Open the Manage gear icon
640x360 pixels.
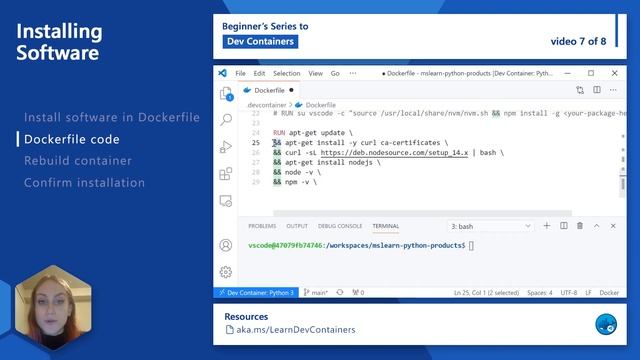coord(226,272)
